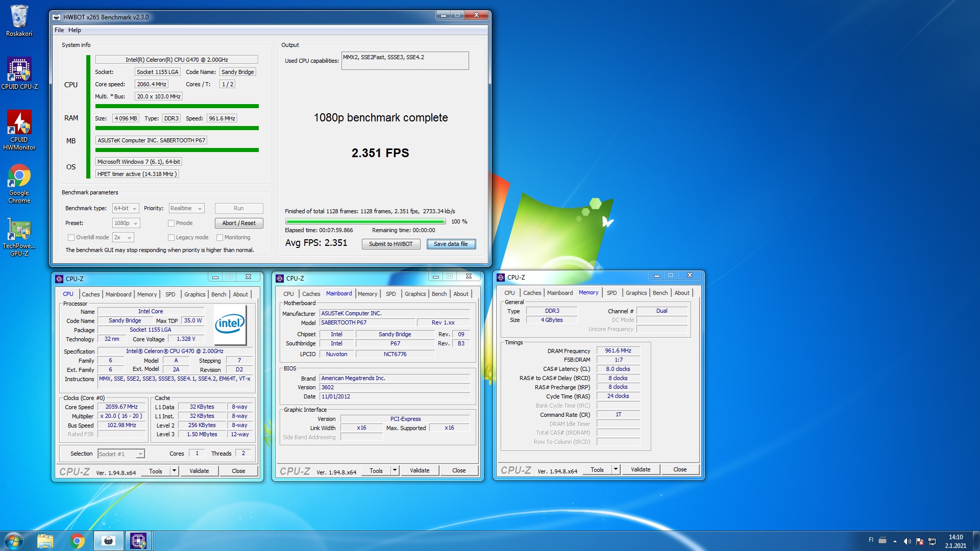
Task: Switch to Bench tab in CPU tab CPU-Z window
Action: coord(219,294)
